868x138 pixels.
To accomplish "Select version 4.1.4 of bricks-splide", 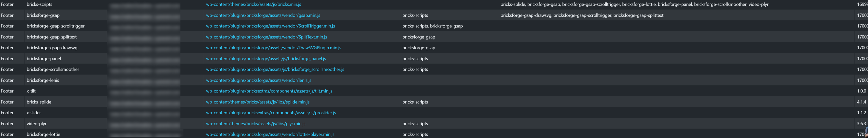I will (x=861, y=102).
